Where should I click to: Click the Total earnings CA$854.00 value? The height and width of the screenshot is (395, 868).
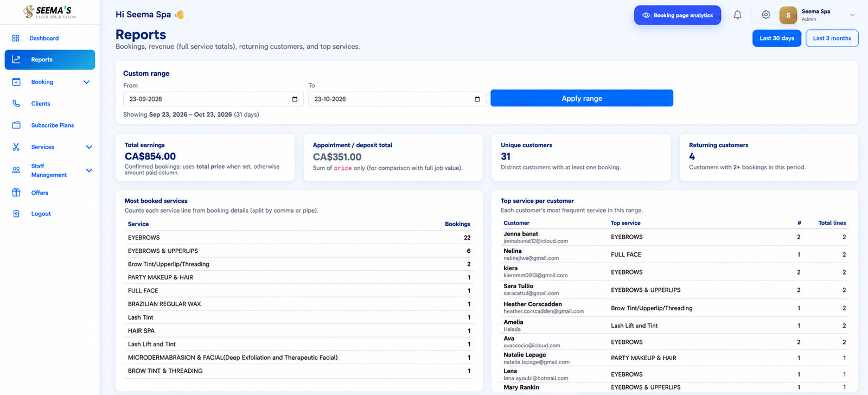[150, 156]
